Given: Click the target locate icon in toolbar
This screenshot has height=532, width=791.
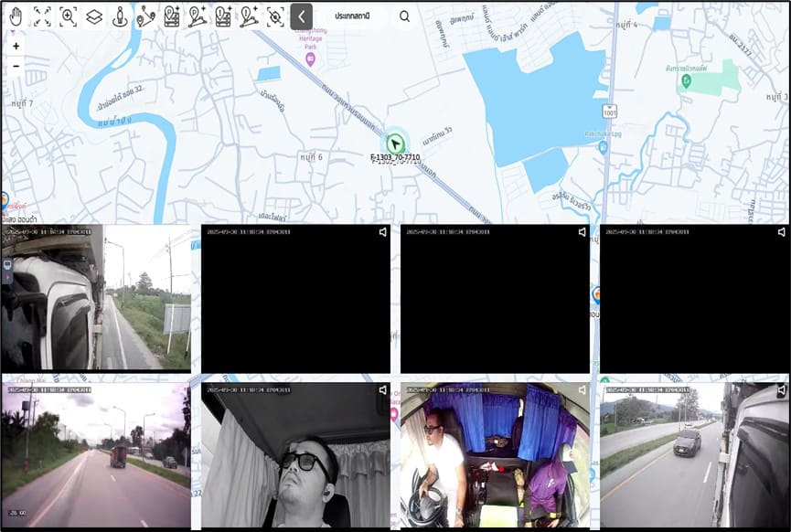Looking at the screenshot, I should tap(275, 16).
